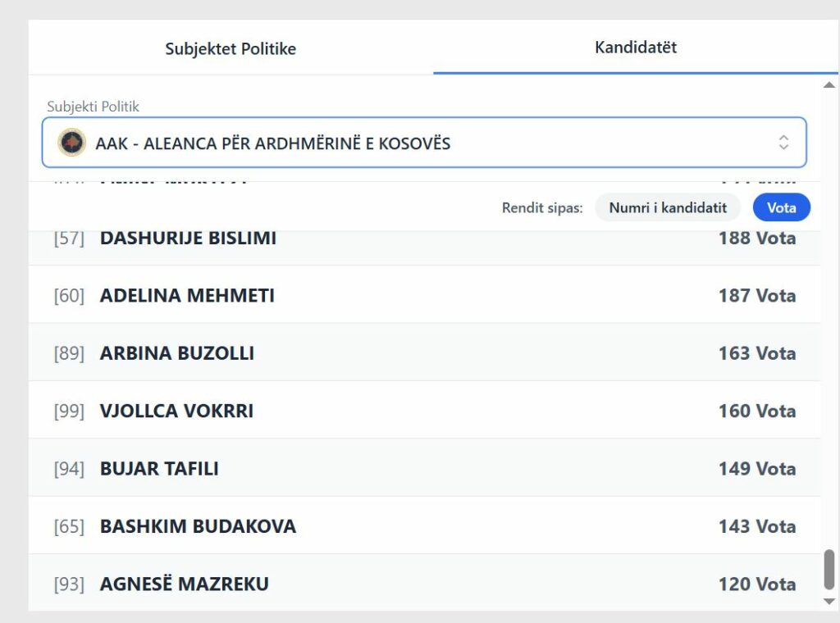The width and height of the screenshot is (840, 623).
Task: Select the Kandidatët tab
Action: pos(636,48)
